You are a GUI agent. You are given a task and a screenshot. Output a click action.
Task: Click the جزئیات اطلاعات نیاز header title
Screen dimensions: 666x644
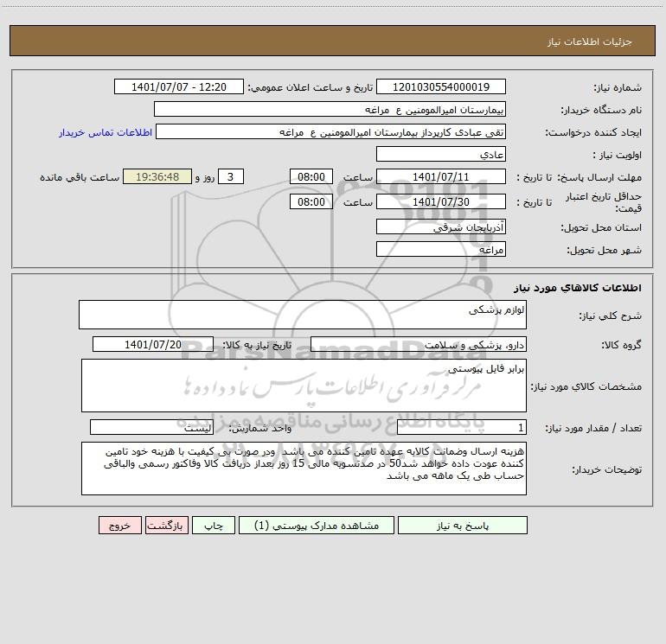[x=590, y=41]
